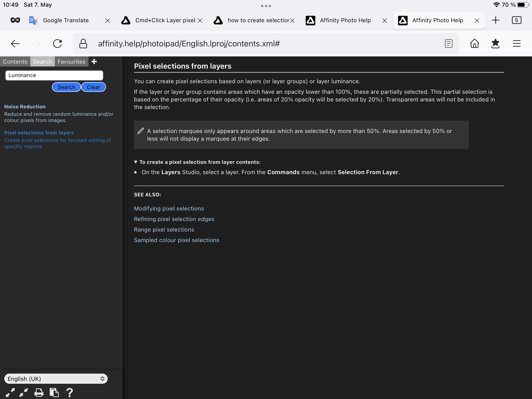This screenshot has width=532, height=399.
Task: Print the help page
Action: [x=39, y=393]
